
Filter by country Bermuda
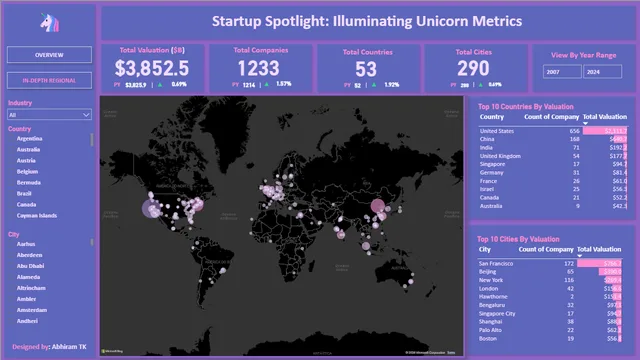tap(29, 183)
